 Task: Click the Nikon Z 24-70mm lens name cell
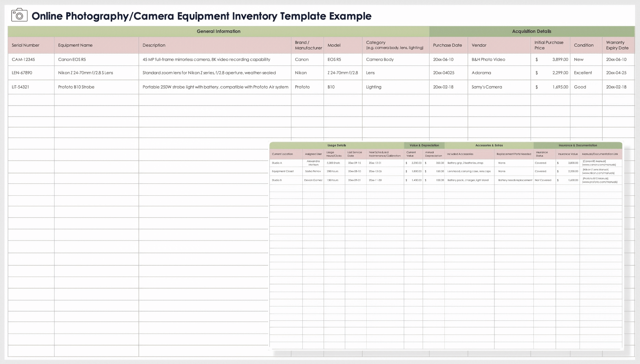tap(85, 73)
